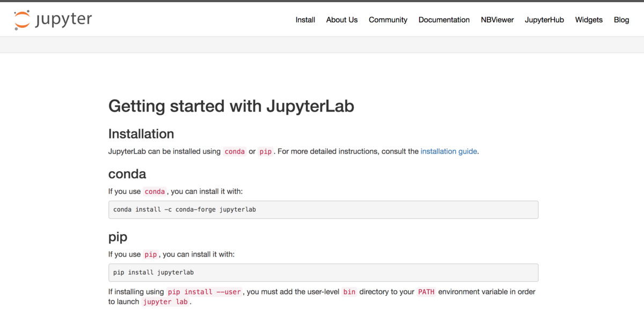Go to the About Us page
644x314 pixels.
tap(342, 20)
